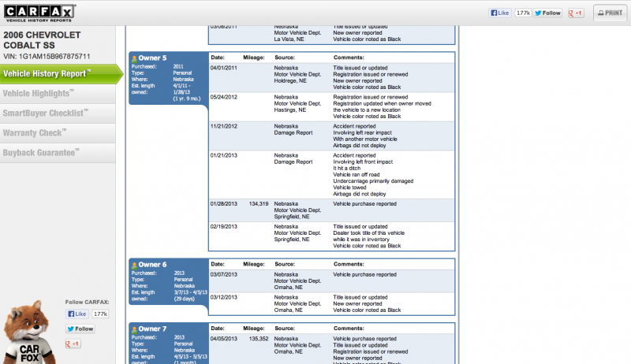
Task: Click the Car Fox mascot image
Action: [x=29, y=332]
